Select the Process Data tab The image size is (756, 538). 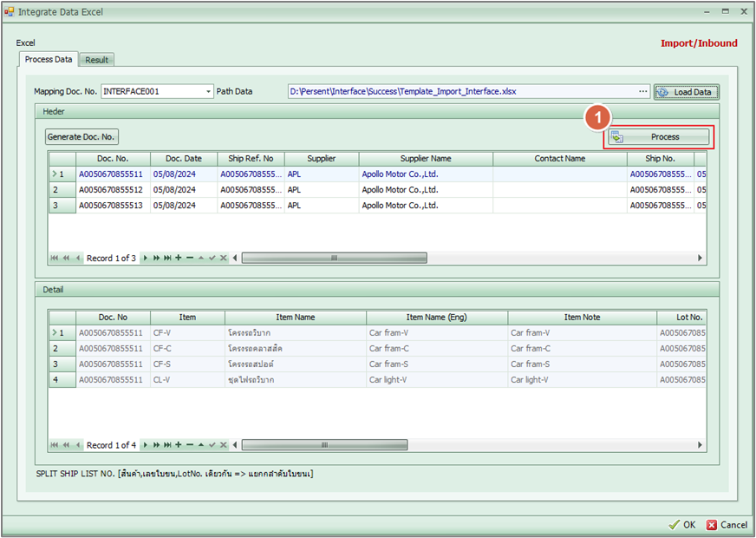(49, 60)
